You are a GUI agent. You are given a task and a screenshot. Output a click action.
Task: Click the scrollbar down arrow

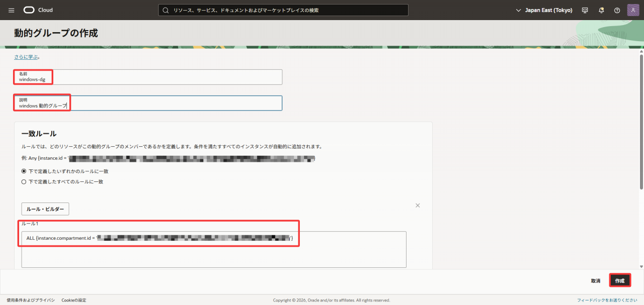pyautogui.click(x=641, y=266)
